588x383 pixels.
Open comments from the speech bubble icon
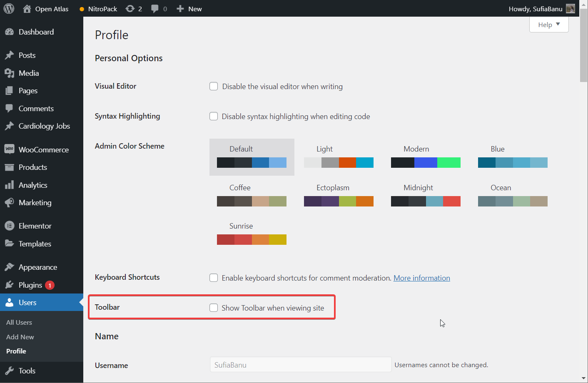tap(157, 8)
